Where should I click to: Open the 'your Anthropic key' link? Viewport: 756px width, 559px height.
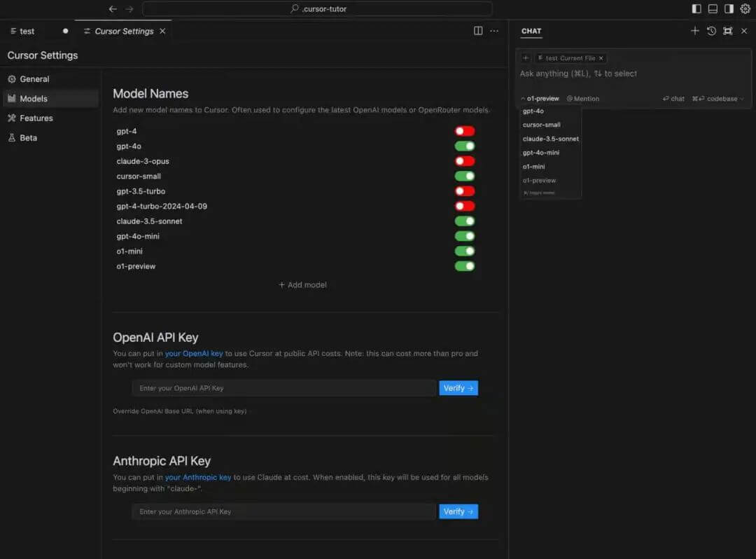click(x=197, y=477)
